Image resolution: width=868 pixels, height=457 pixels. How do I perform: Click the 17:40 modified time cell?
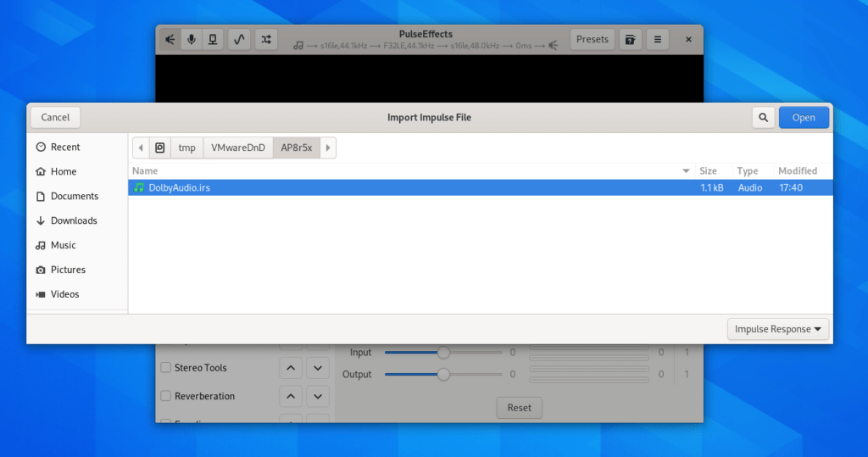click(791, 187)
